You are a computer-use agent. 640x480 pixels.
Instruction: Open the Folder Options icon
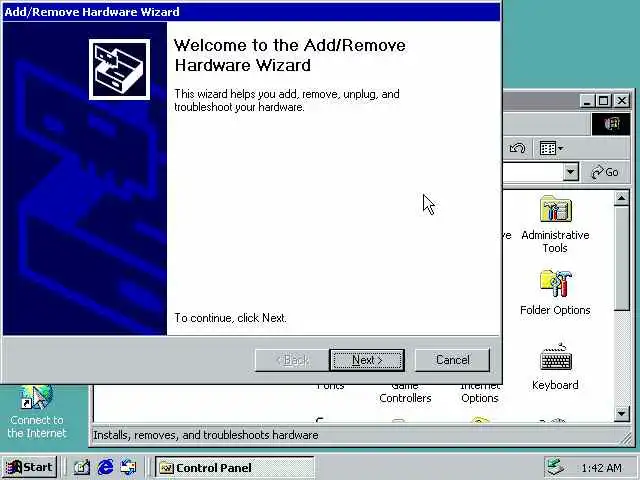(555, 292)
